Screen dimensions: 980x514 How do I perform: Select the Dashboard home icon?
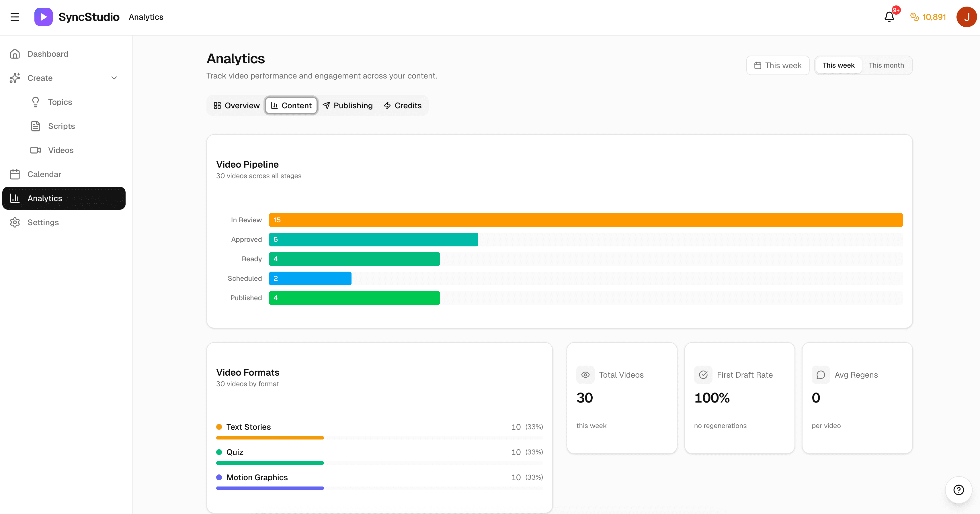coord(15,53)
